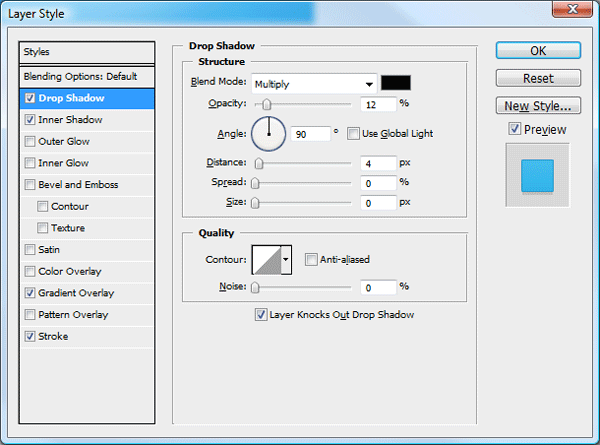
Task: Click the Reset button
Action: [x=538, y=78]
